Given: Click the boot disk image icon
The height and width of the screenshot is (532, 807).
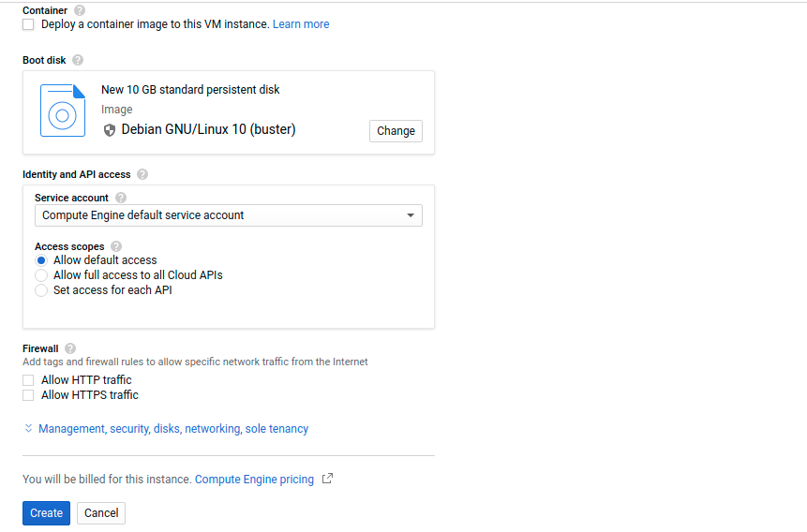Looking at the screenshot, I should [x=63, y=111].
